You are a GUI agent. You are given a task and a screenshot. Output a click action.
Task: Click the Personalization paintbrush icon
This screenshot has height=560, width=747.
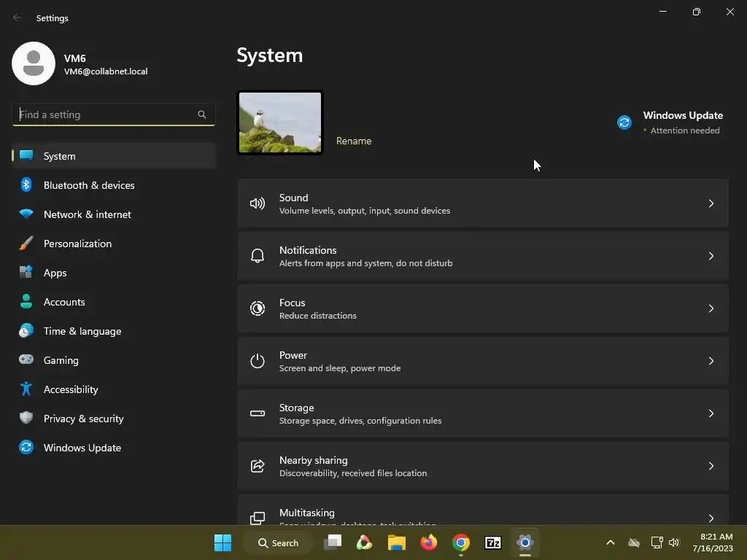tap(26, 244)
